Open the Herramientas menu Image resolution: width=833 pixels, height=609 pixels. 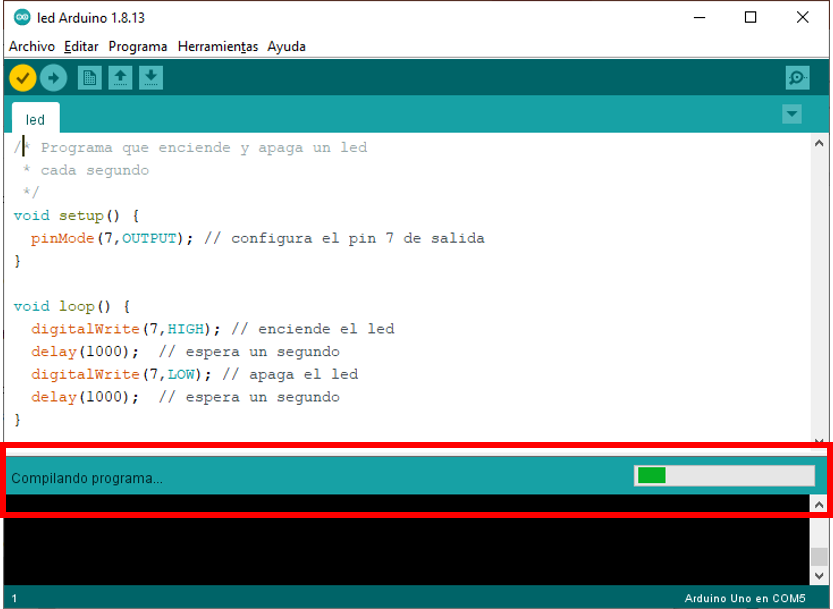[217, 46]
